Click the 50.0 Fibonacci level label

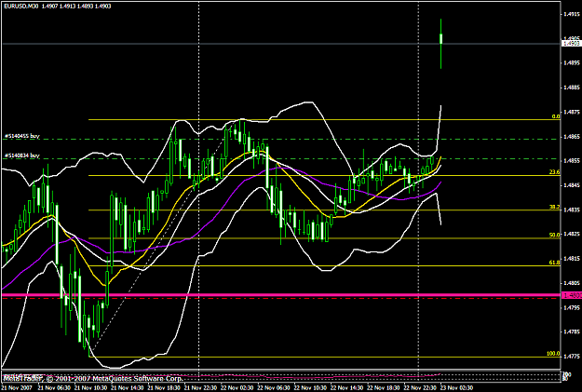(555, 236)
